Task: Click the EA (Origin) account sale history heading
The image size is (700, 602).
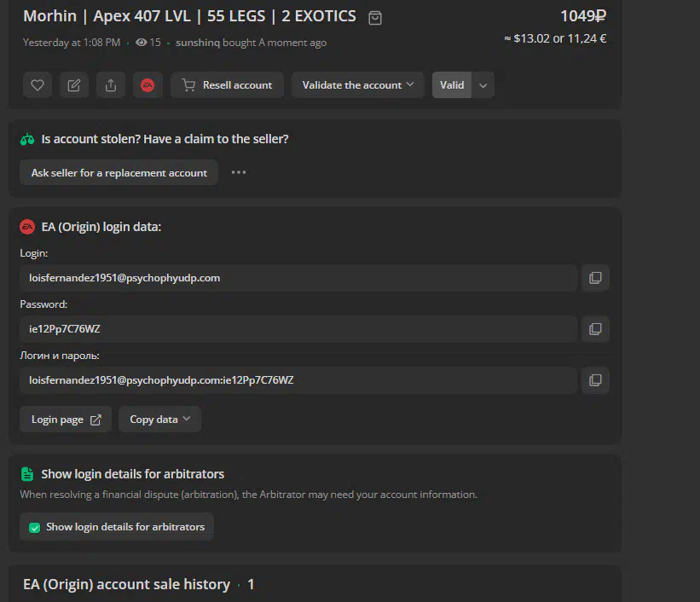Action: click(x=127, y=584)
